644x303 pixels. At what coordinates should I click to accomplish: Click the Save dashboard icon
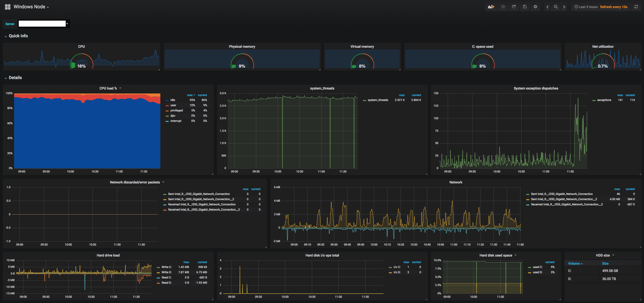(525, 7)
